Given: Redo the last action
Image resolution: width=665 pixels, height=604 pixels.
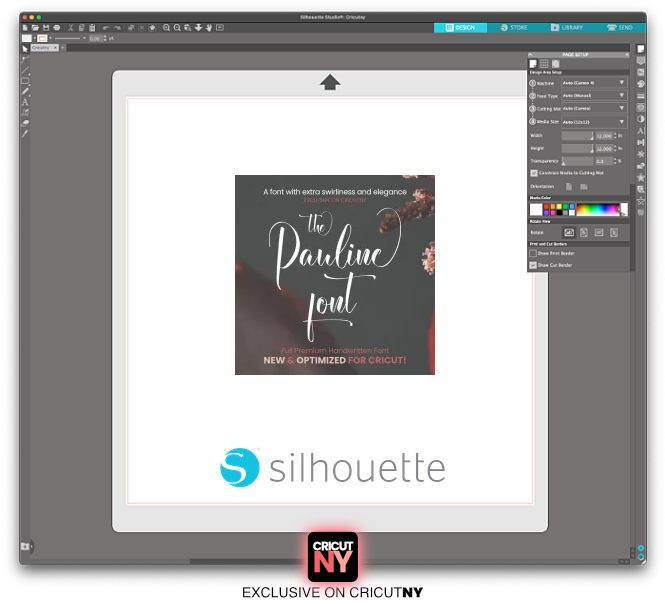Looking at the screenshot, I should [117, 28].
